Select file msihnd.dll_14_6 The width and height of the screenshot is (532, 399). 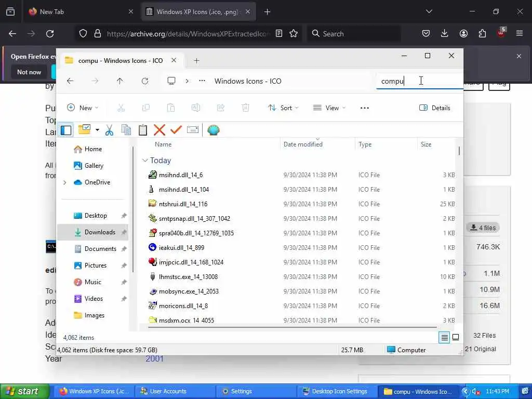[x=180, y=175]
